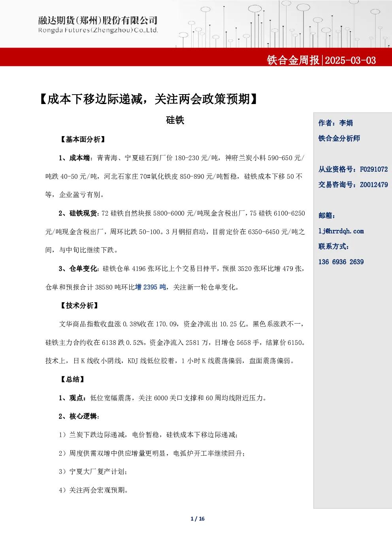Click the company name 融达期货(郑州)股份有限公司

click(98, 20)
